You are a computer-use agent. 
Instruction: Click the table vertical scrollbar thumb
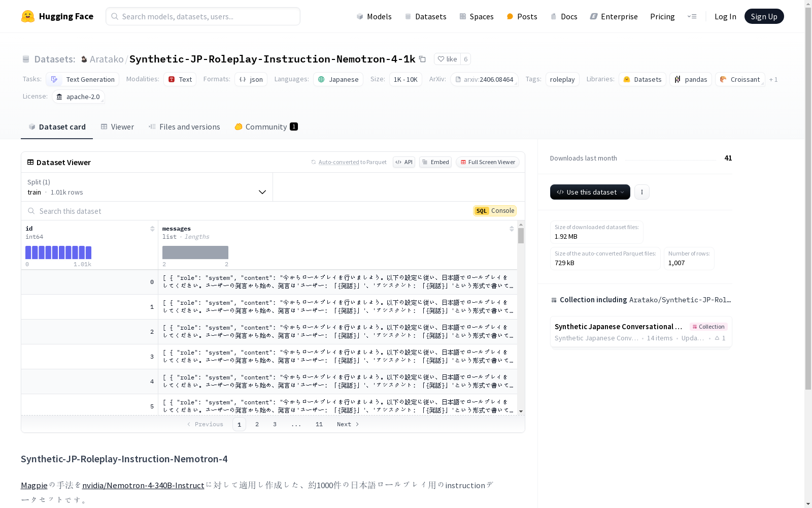[x=521, y=236]
